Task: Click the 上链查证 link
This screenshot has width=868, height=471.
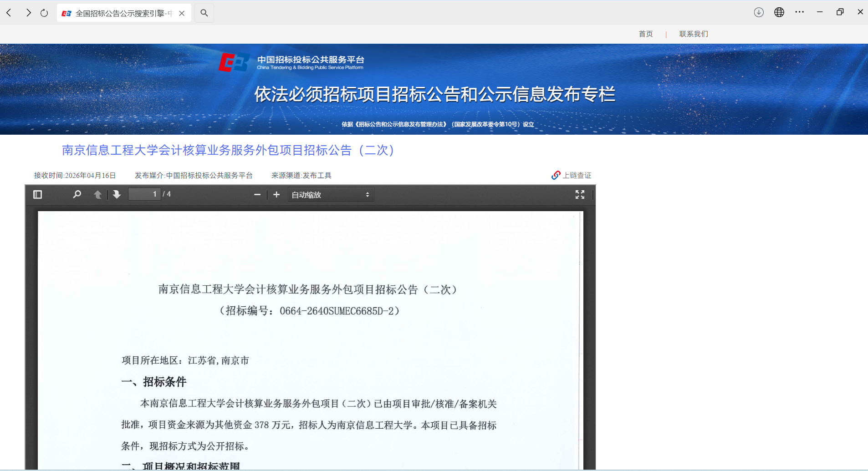Action: pos(572,175)
